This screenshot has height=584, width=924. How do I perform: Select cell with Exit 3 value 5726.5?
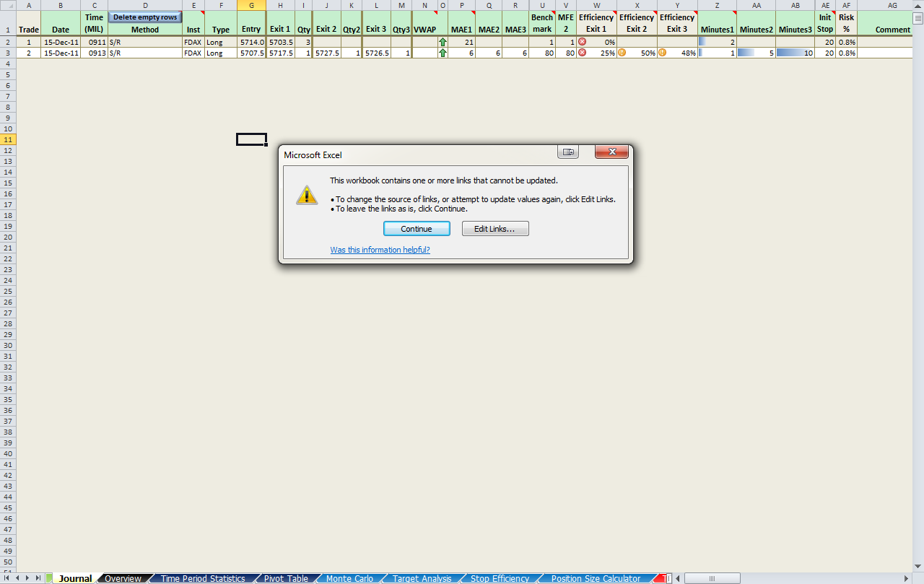coord(377,53)
